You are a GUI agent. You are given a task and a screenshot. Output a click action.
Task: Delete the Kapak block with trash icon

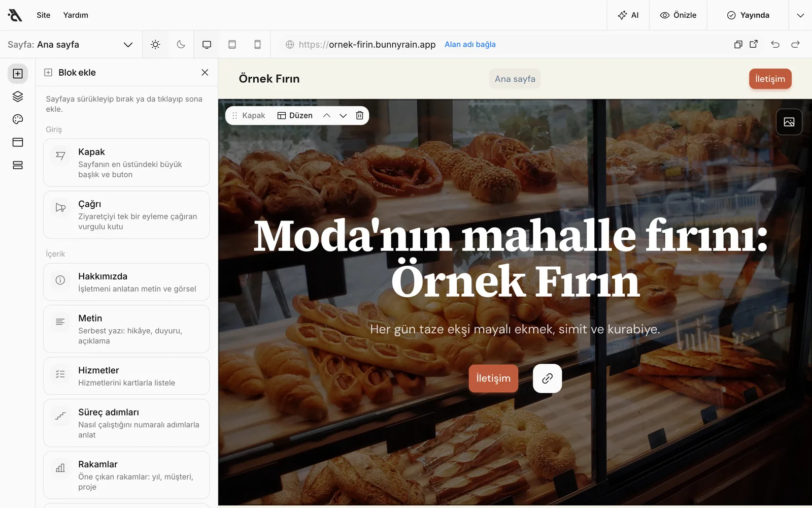(359, 115)
